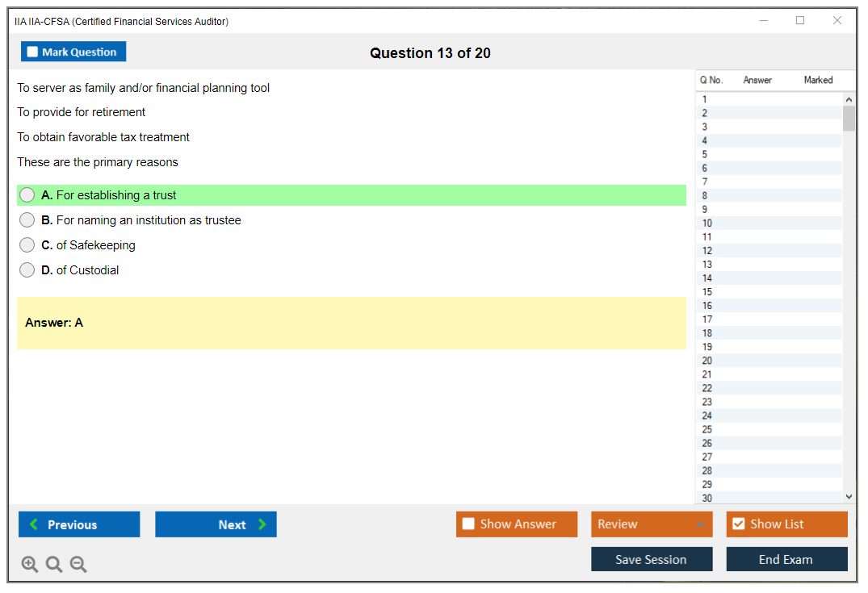The image size is (868, 593).
Task: Go to the Next question
Action: pos(216,524)
